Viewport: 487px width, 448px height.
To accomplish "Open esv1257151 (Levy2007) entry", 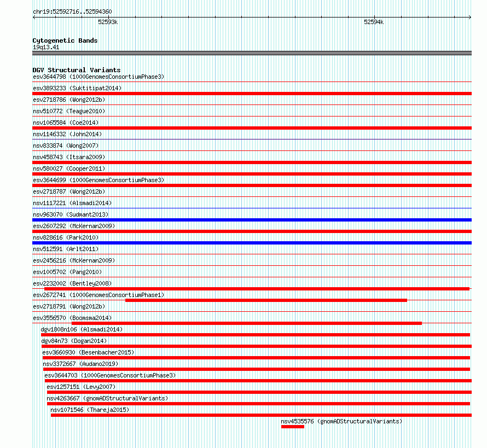I will 81,387.
